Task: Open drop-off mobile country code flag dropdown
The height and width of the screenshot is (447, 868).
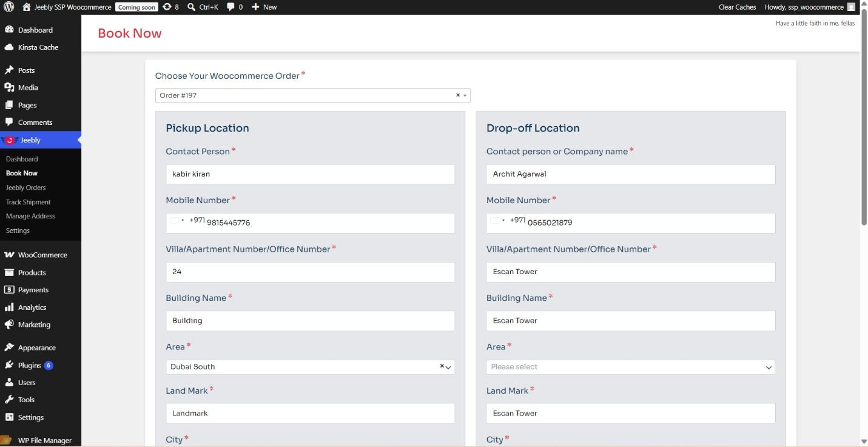Action: [x=498, y=221]
